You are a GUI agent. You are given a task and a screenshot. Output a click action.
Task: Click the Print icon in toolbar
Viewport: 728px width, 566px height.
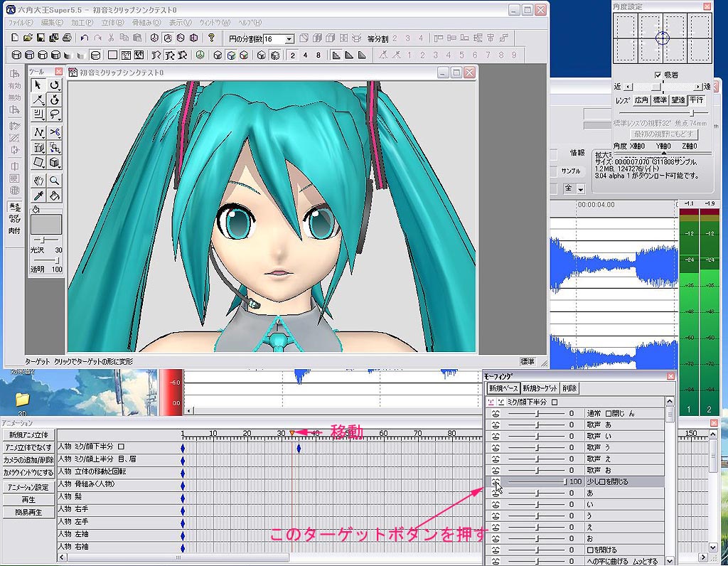pos(67,38)
